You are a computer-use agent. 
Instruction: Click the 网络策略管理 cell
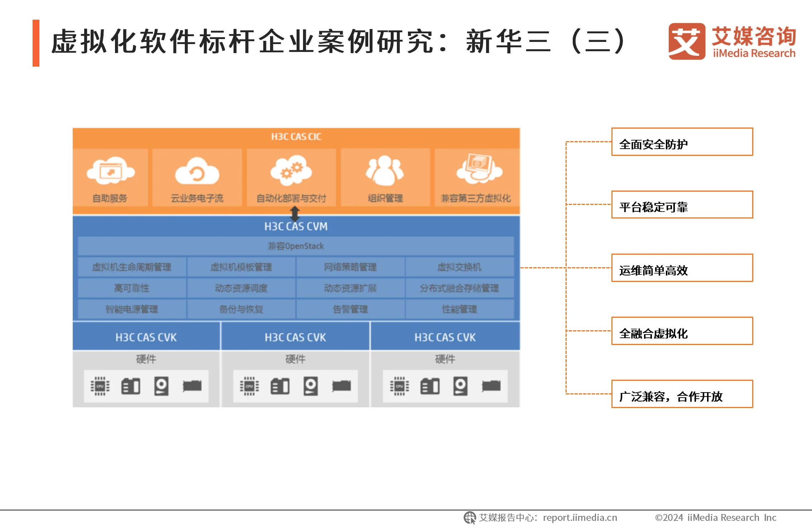(350, 267)
